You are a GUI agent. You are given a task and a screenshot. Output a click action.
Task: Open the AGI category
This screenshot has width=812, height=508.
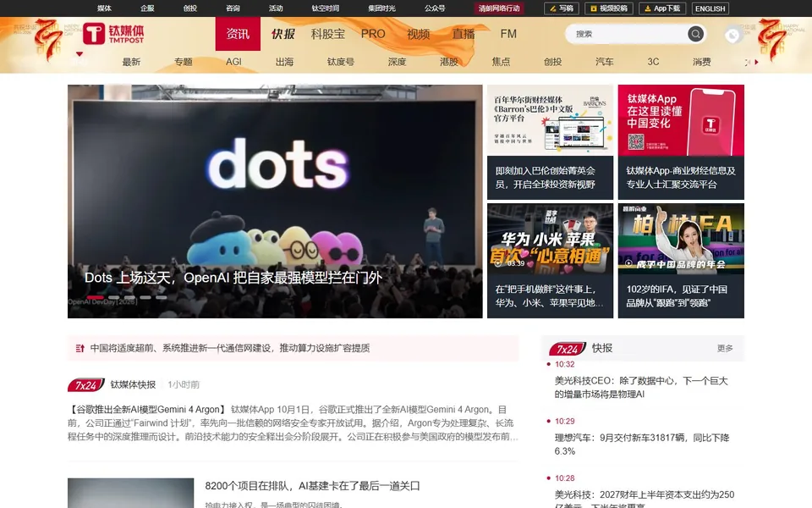[x=233, y=62]
